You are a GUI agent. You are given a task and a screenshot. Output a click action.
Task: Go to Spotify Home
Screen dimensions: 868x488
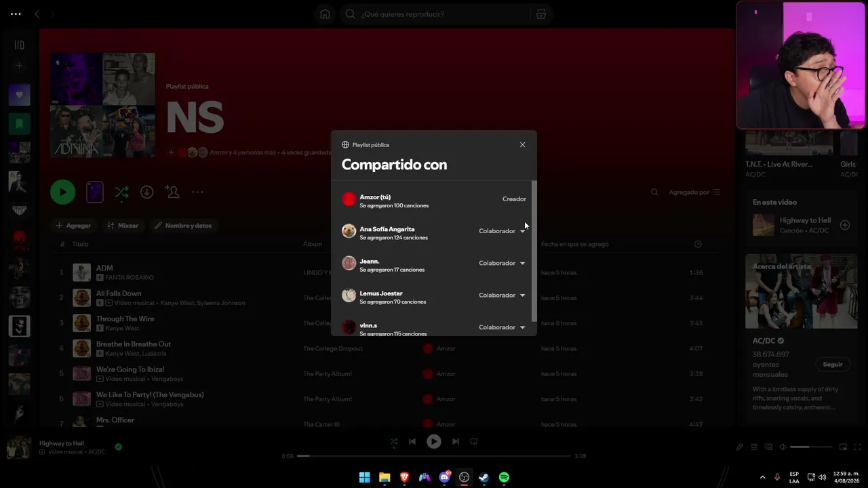325,14
